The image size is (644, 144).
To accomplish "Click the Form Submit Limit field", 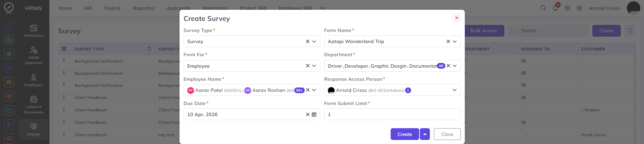I will 392,114.
